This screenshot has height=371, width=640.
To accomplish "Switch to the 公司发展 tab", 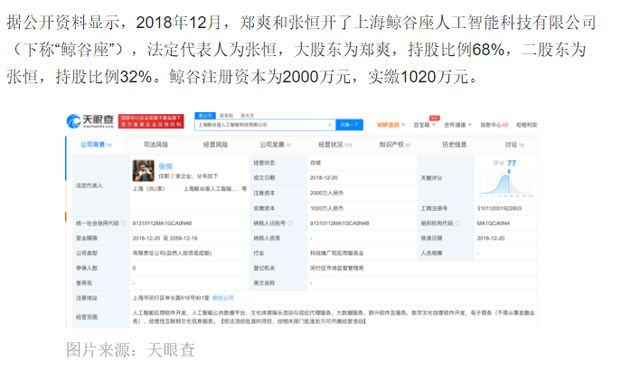I will click(275, 145).
